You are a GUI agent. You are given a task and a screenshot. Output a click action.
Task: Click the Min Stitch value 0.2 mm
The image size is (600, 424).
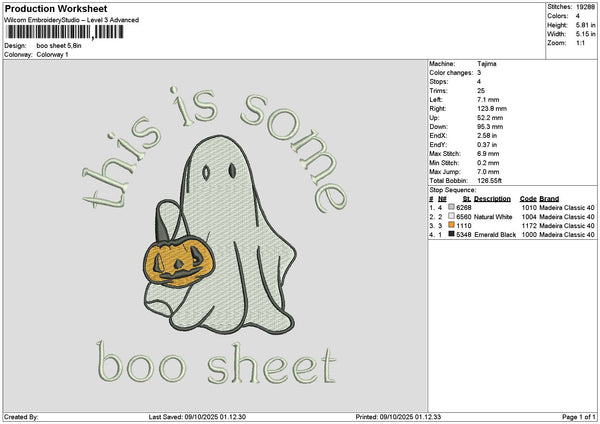click(x=488, y=163)
